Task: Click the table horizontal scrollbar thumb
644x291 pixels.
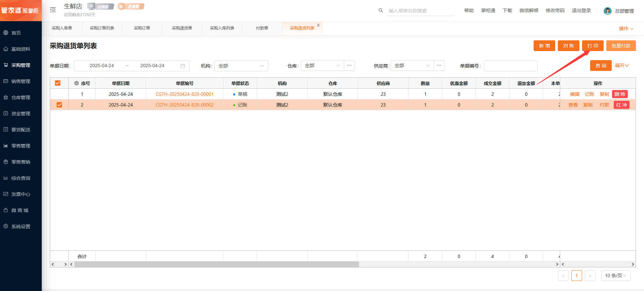Action: pos(217,264)
